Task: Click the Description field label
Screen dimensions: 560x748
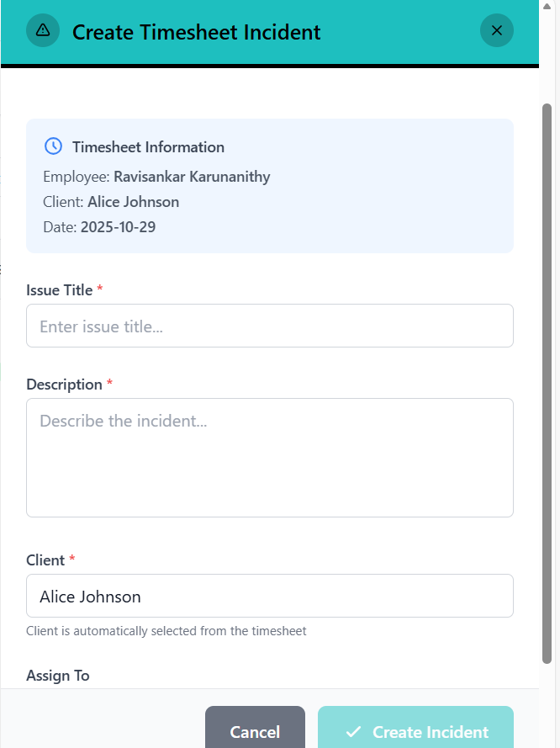Action: coord(64,385)
